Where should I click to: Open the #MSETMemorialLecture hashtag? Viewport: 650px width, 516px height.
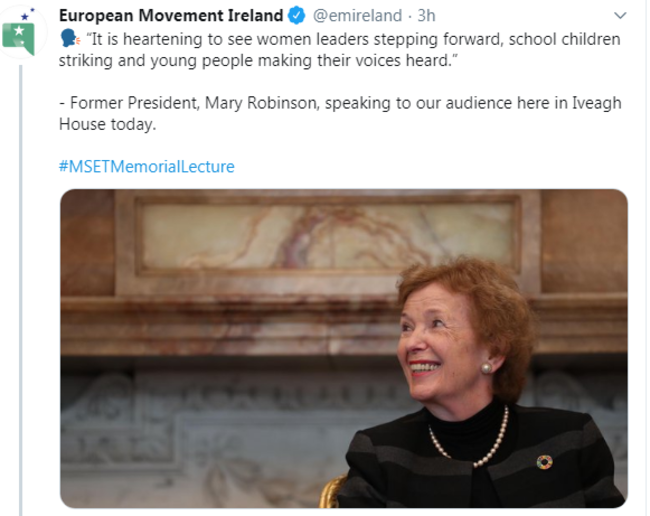(147, 167)
